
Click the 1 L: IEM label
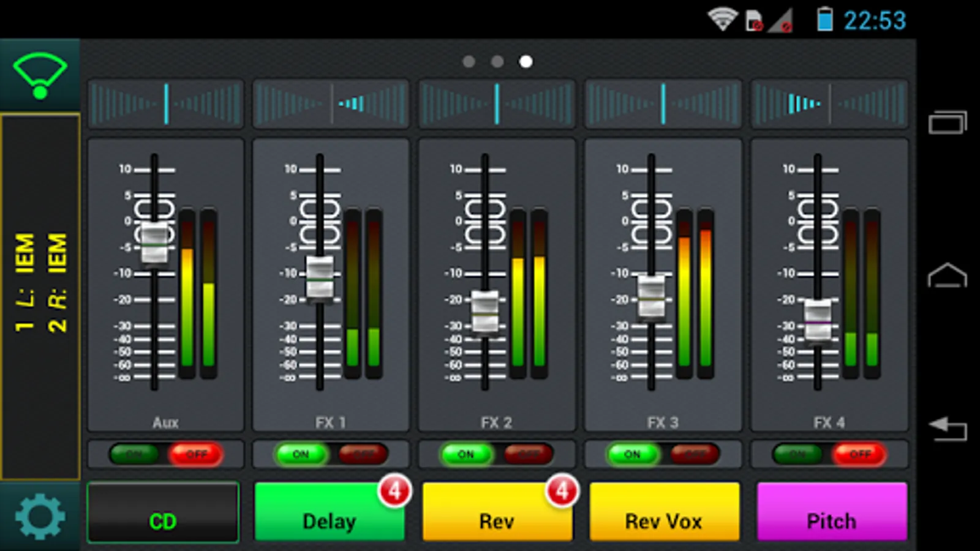pyautogui.click(x=24, y=282)
